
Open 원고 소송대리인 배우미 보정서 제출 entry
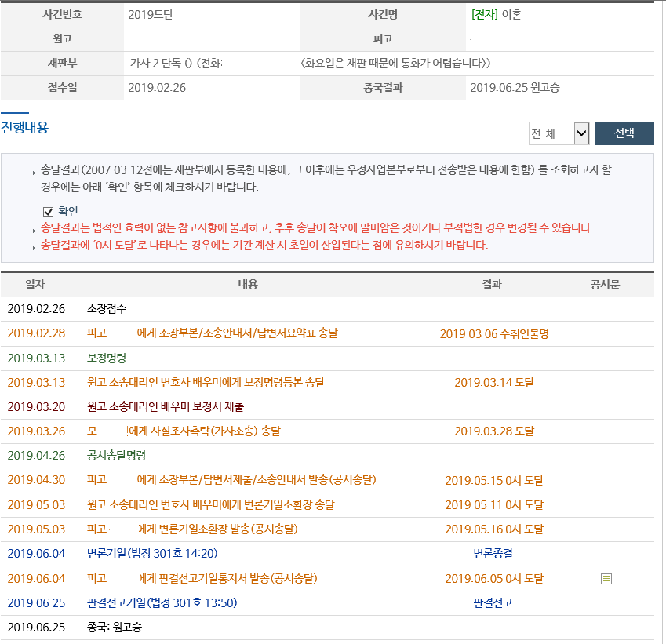166,406
